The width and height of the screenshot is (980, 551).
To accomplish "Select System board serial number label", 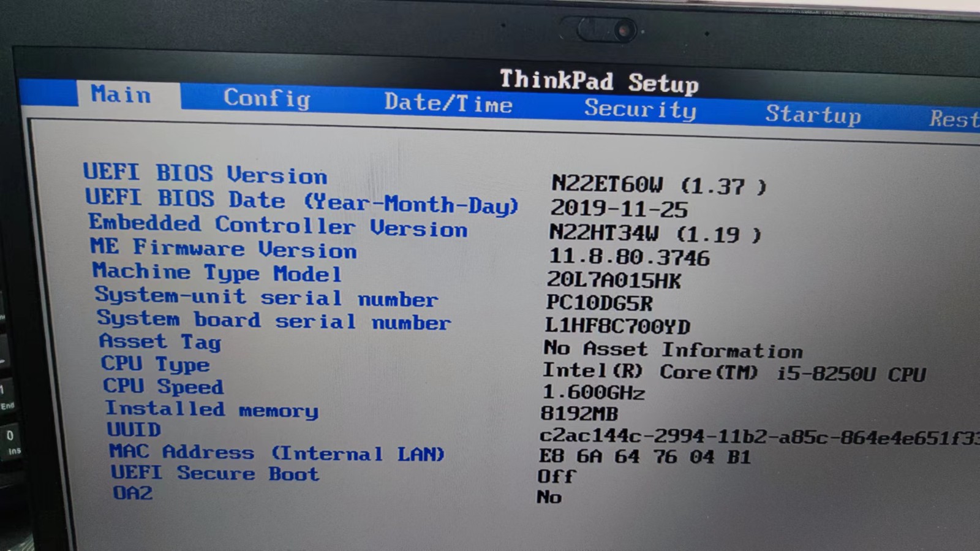I will (274, 320).
